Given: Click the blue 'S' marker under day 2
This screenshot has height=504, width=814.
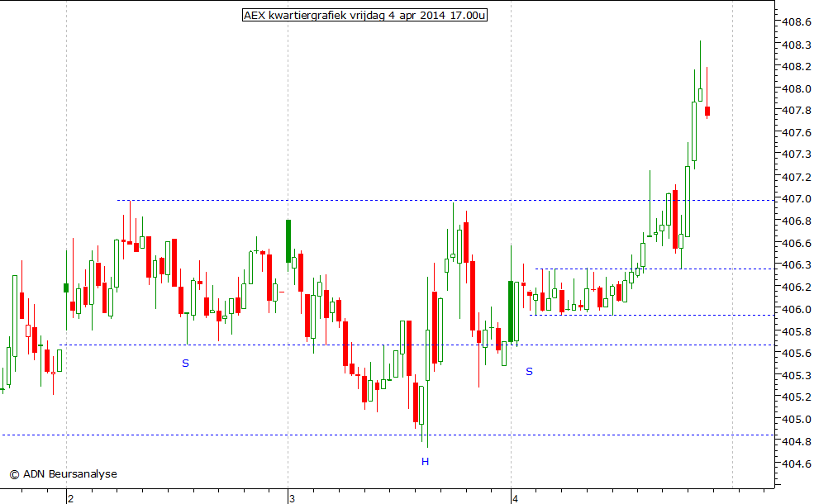Looking at the screenshot, I should tap(185, 364).
